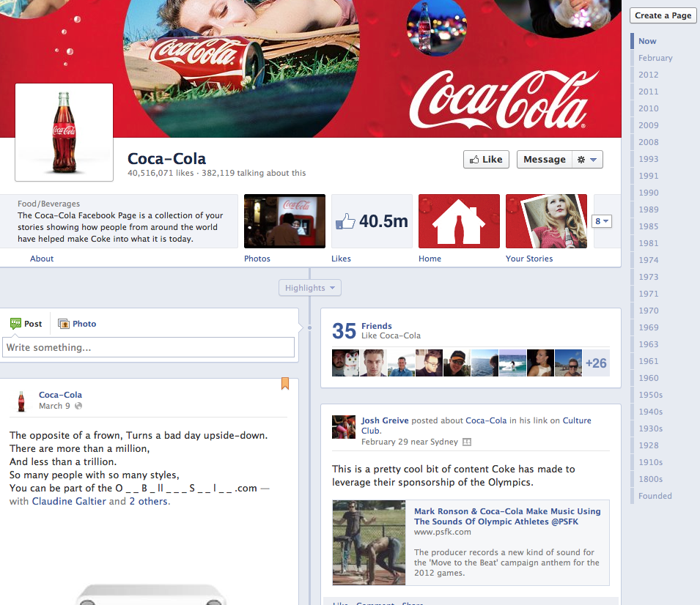Click the Coca-Cola cover photo

click(x=311, y=69)
